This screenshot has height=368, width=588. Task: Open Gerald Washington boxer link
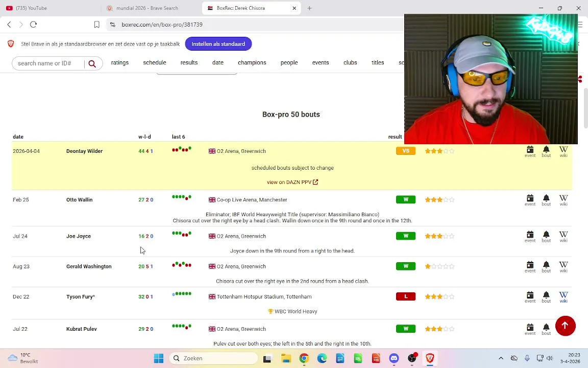(89, 266)
